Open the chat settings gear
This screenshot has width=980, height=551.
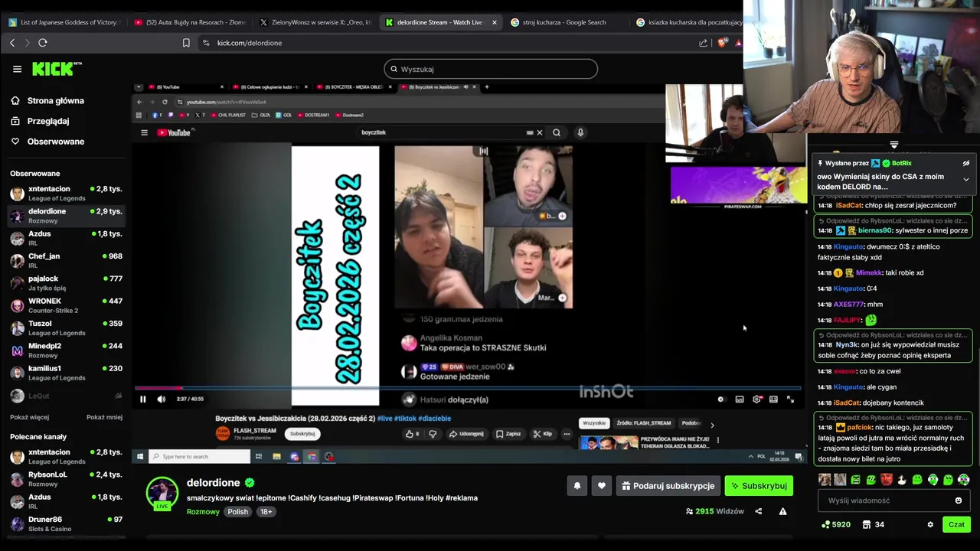[x=930, y=525]
